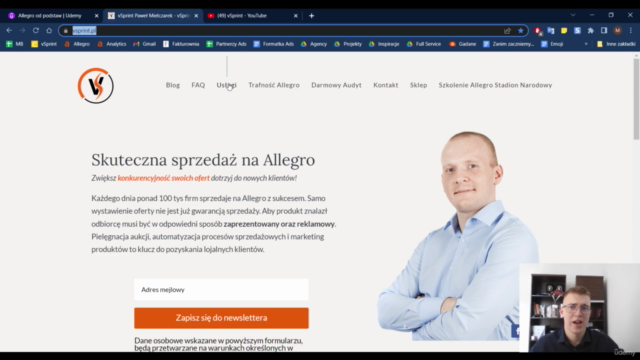Click the browser forward arrow

click(22, 31)
